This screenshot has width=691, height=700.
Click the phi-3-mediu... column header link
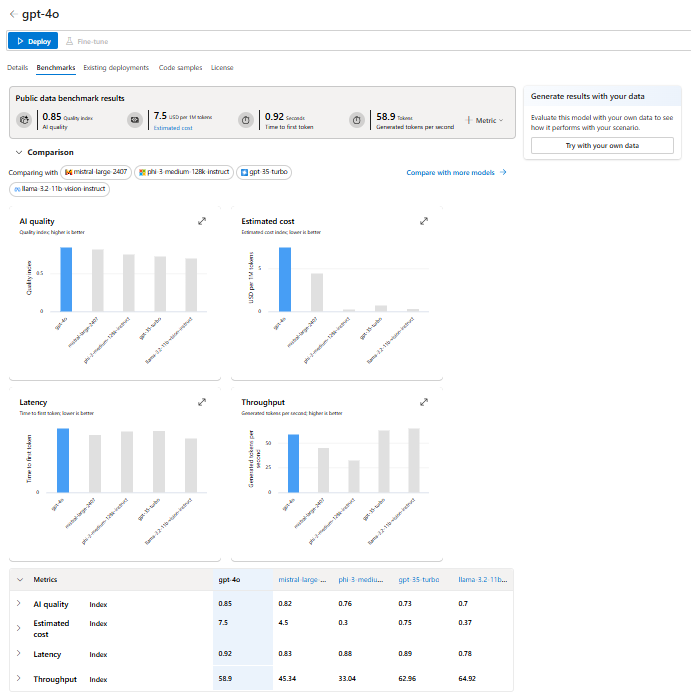click(x=361, y=580)
